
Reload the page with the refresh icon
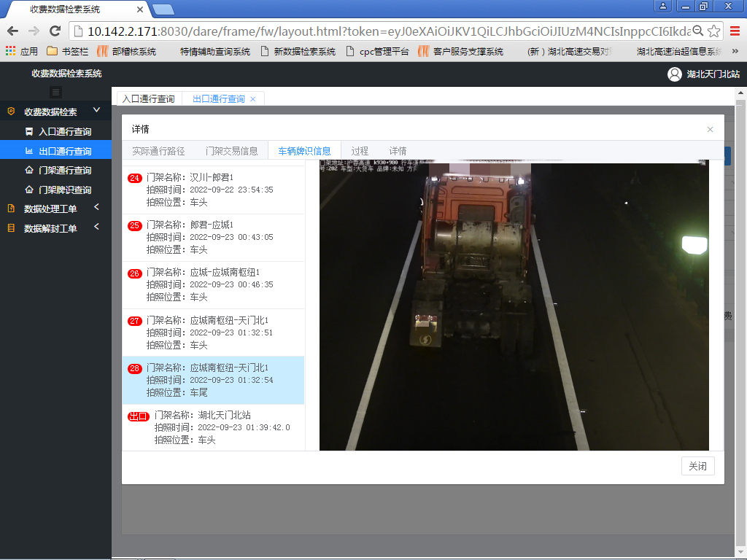(55, 31)
